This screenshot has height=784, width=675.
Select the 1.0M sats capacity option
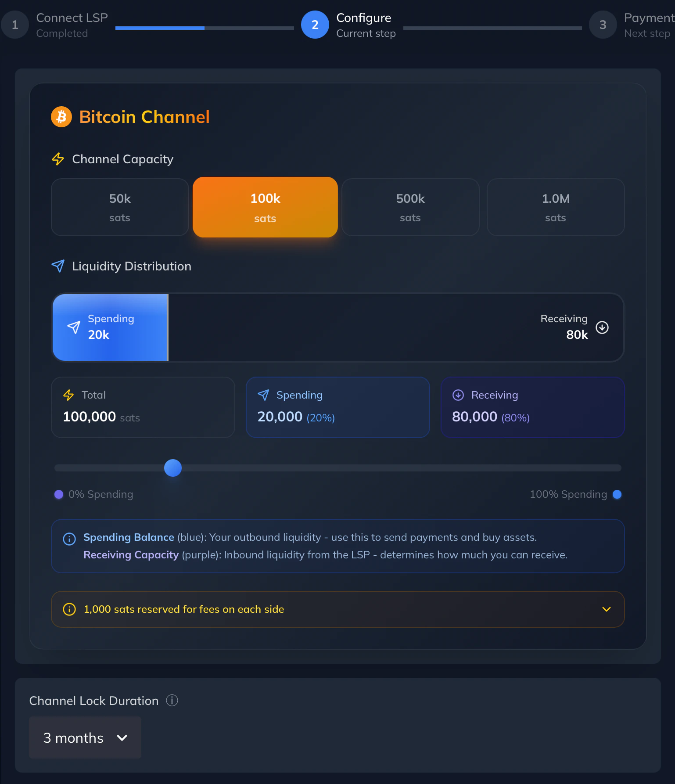point(555,207)
